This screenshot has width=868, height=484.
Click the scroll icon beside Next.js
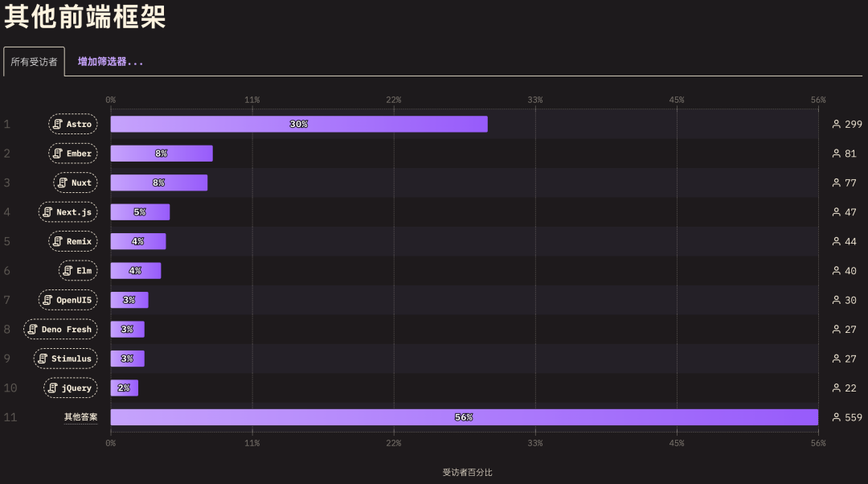47,212
